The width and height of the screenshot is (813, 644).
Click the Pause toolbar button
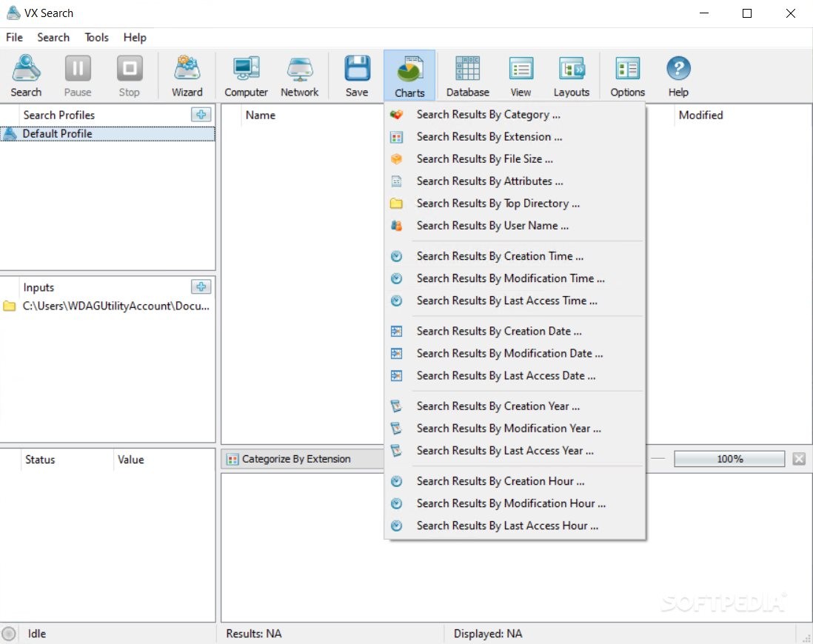coord(78,76)
